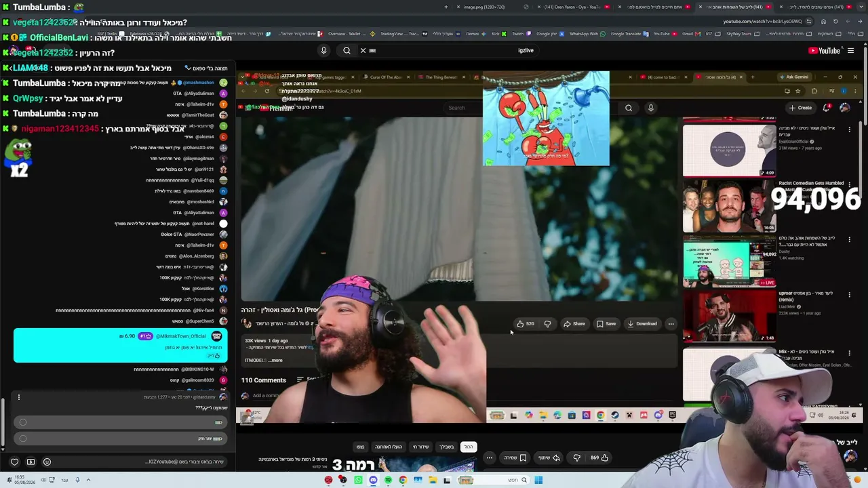Show hidden system tray icons chevron

click(88, 480)
